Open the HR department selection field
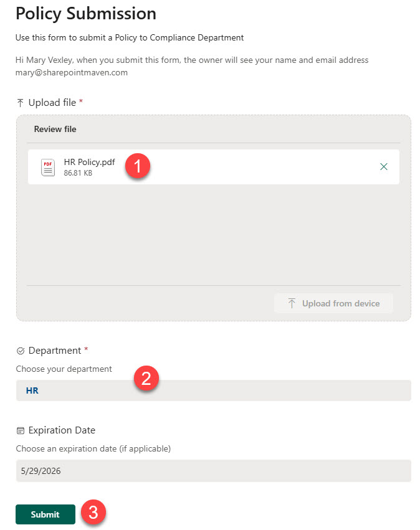Viewport: 420px width, 530px height. point(212,390)
